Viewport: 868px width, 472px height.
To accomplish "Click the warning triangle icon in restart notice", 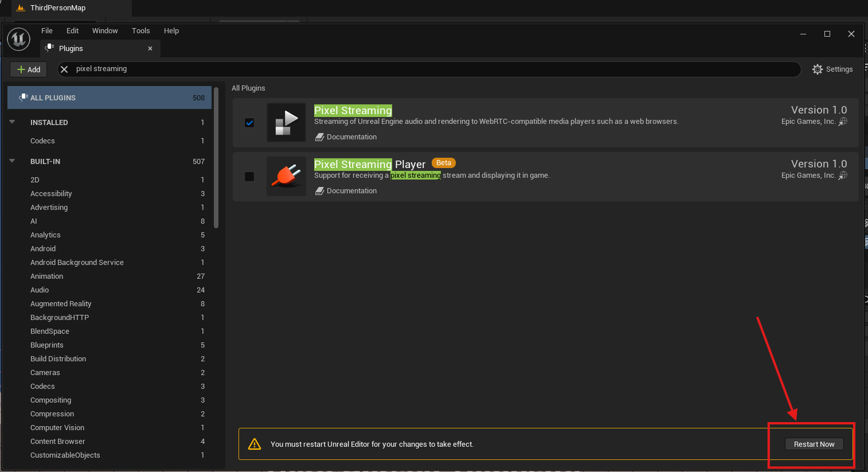I will click(254, 444).
